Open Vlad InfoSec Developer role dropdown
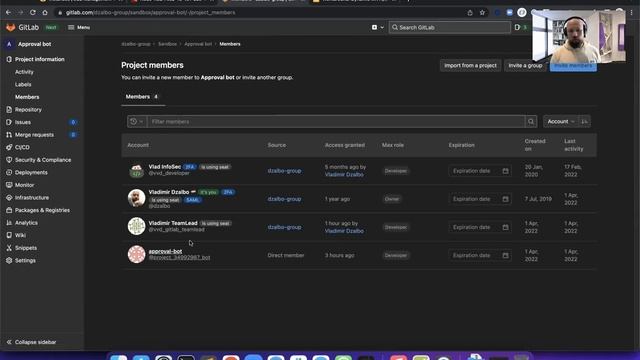This screenshot has height=360, width=640. 396,171
